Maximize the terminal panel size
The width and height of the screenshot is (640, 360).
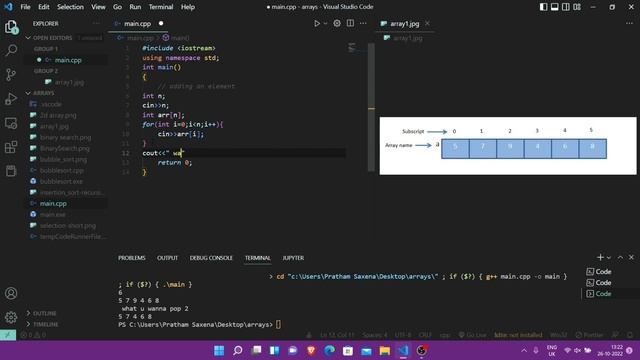tap(620, 257)
